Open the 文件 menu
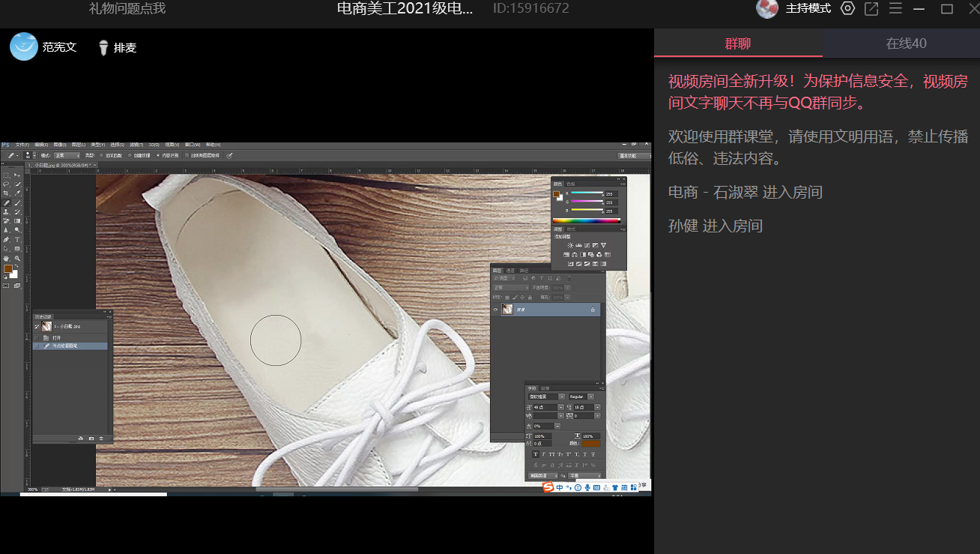The height and width of the screenshot is (554, 980). 22,145
